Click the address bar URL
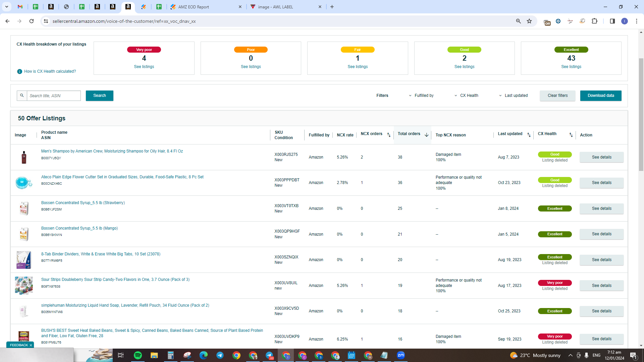The image size is (644, 362). (124, 21)
